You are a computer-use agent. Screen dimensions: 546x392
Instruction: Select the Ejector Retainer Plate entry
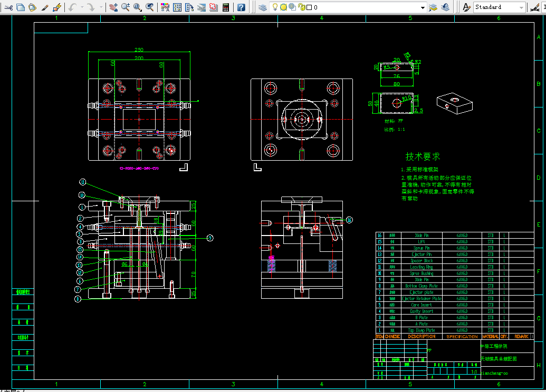coord(422,299)
